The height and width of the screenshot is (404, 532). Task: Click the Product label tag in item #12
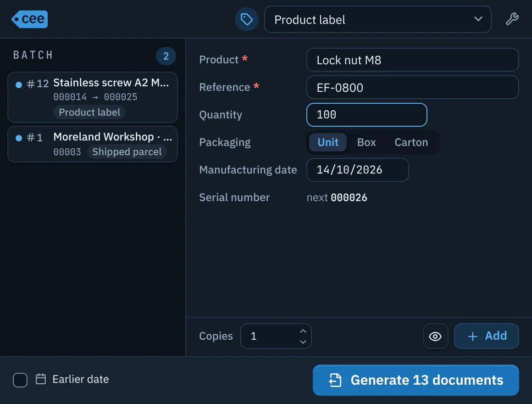point(89,112)
